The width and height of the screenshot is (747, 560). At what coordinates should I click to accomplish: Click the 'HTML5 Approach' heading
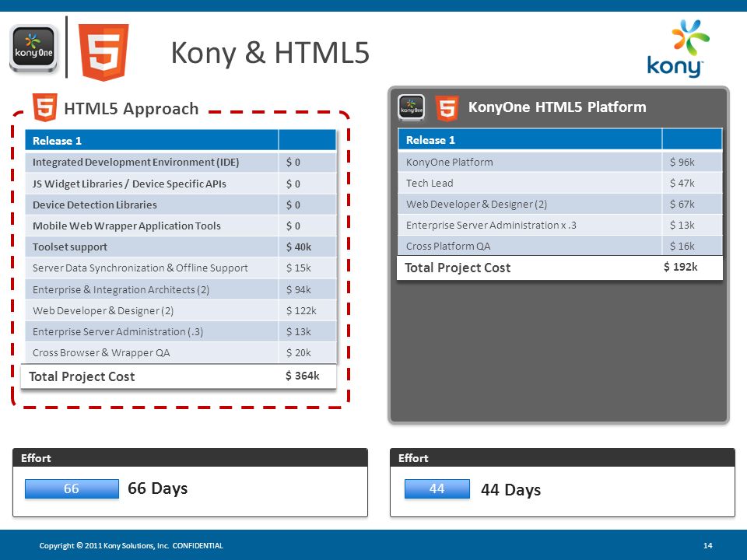click(x=131, y=109)
